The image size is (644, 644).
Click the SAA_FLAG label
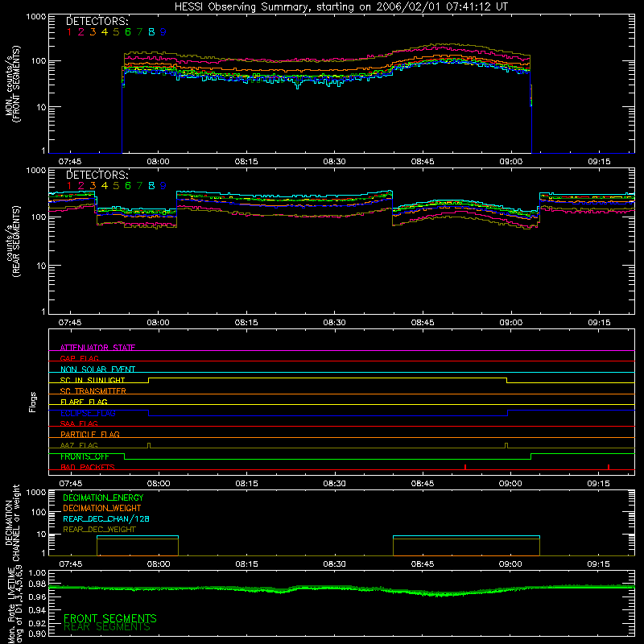tap(79, 423)
